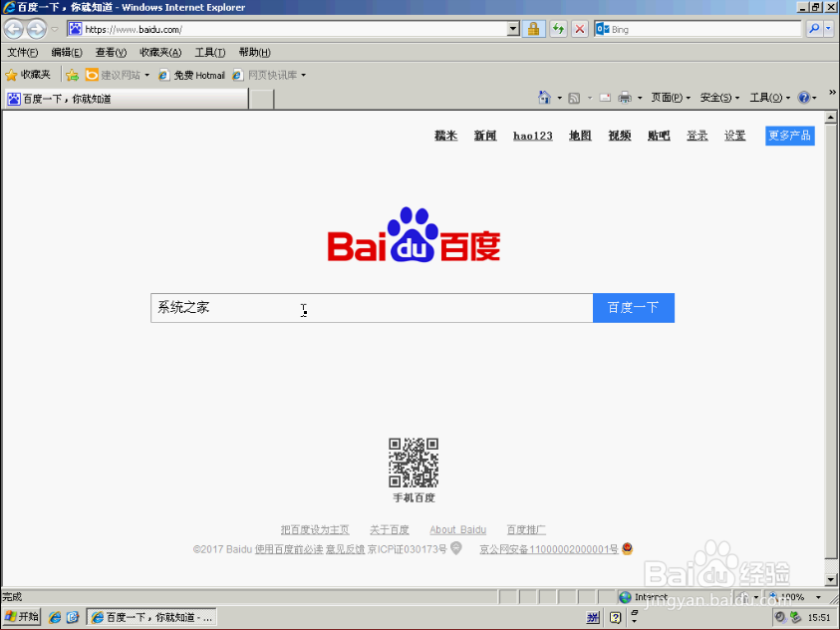
Task: Click the IE window taskbar button
Action: click(x=151, y=617)
